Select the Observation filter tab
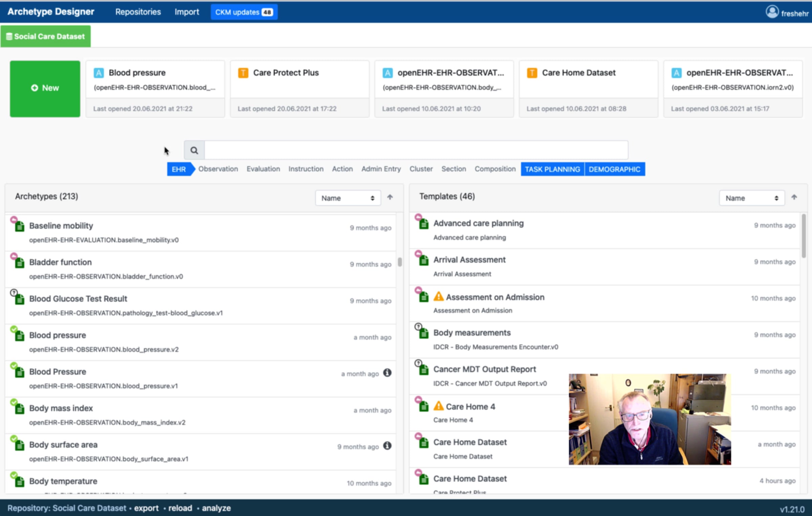The image size is (812, 516). (218, 169)
